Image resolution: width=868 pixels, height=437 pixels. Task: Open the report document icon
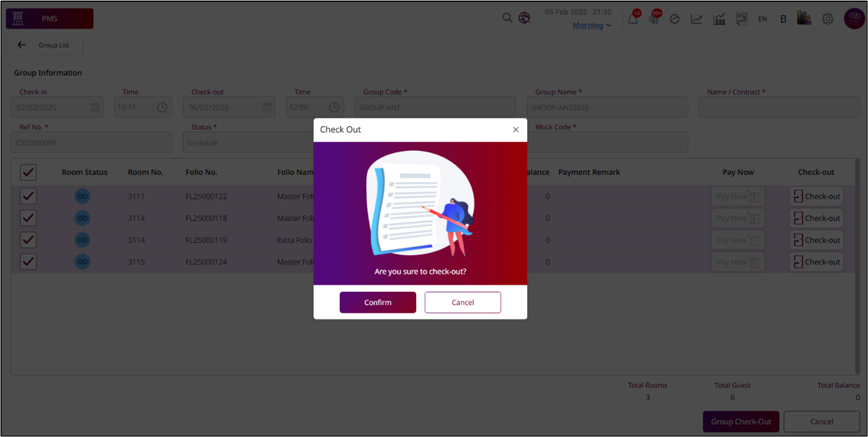point(741,19)
